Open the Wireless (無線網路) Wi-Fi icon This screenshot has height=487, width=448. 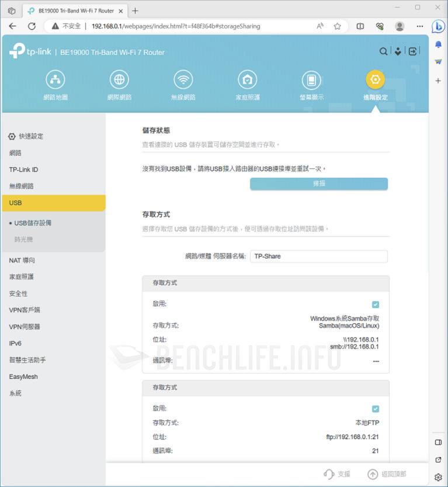[x=183, y=80]
